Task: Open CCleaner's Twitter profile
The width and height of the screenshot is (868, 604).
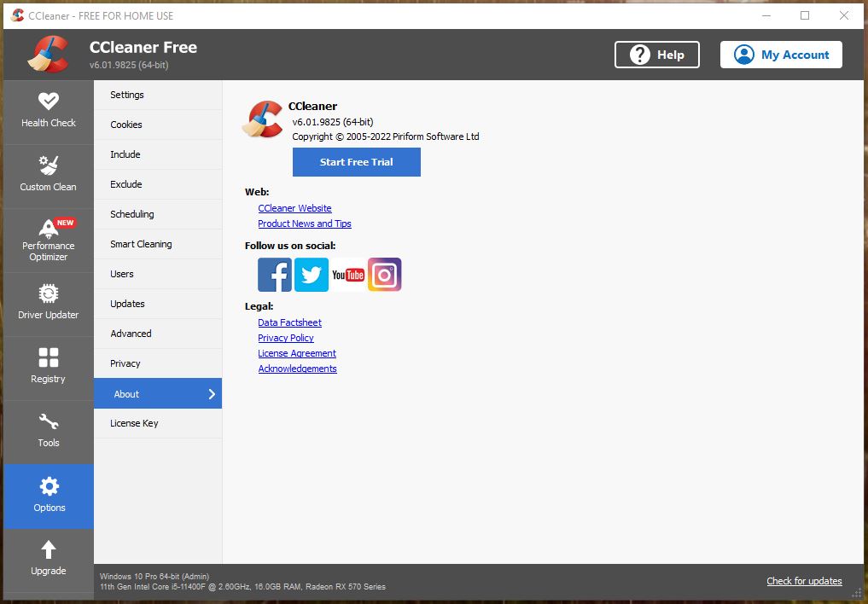Action: 311,275
